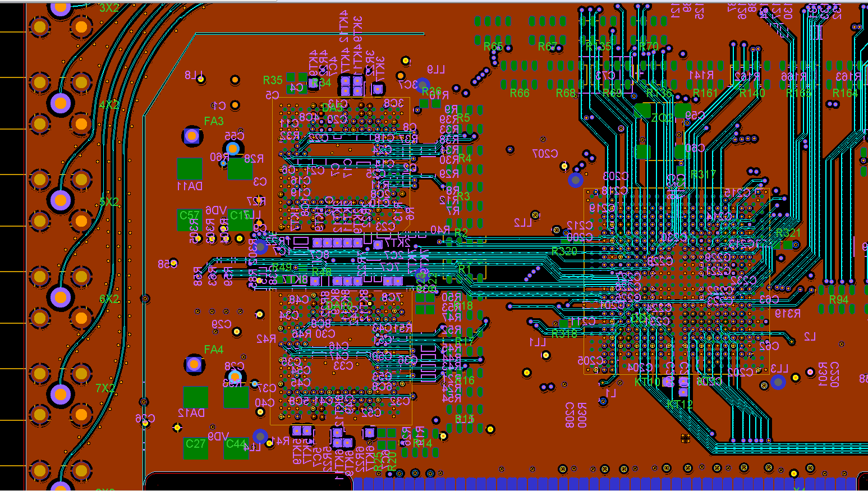Click the R141 mirrored designator
This screenshot has height=491, width=868.
click(x=701, y=75)
